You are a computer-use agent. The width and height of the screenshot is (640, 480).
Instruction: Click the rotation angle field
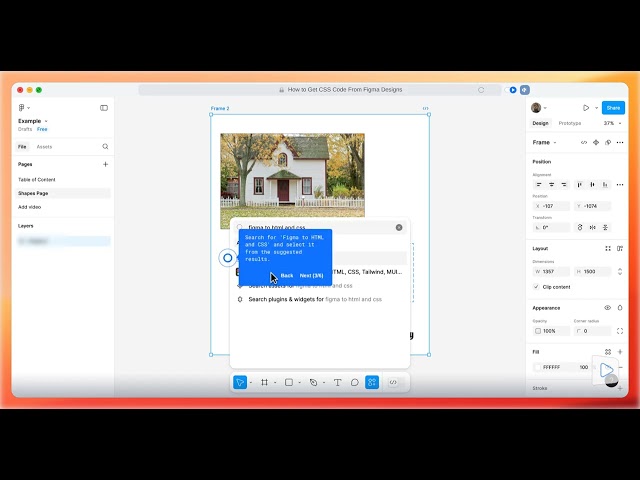point(551,227)
